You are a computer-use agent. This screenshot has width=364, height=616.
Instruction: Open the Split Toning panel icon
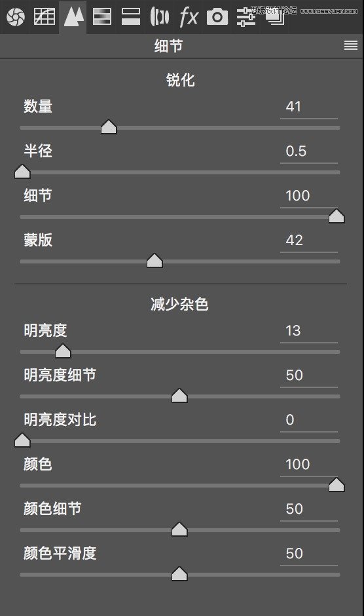[131, 16]
